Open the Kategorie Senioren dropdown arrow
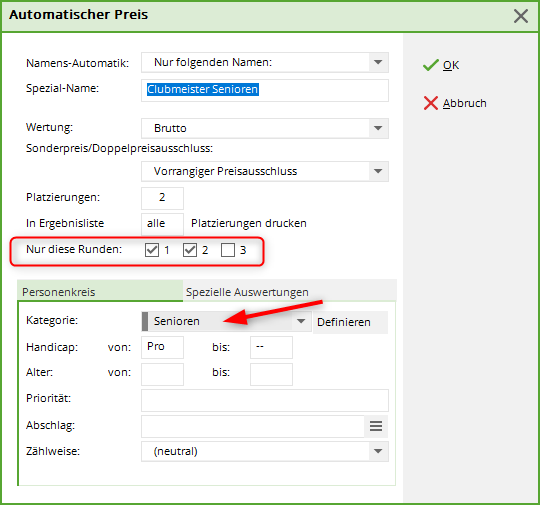 pos(301,321)
